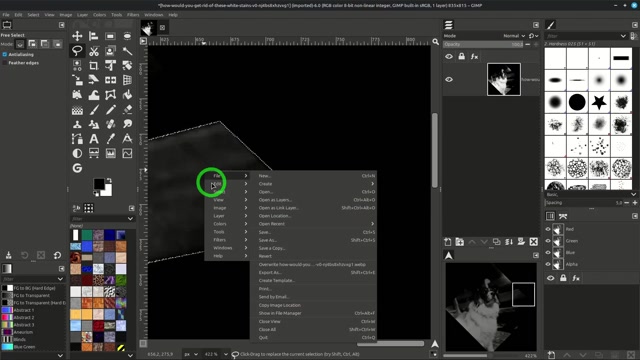
Task: Click the zoom magnifier at ruler corner
Action: (x=436, y=42)
